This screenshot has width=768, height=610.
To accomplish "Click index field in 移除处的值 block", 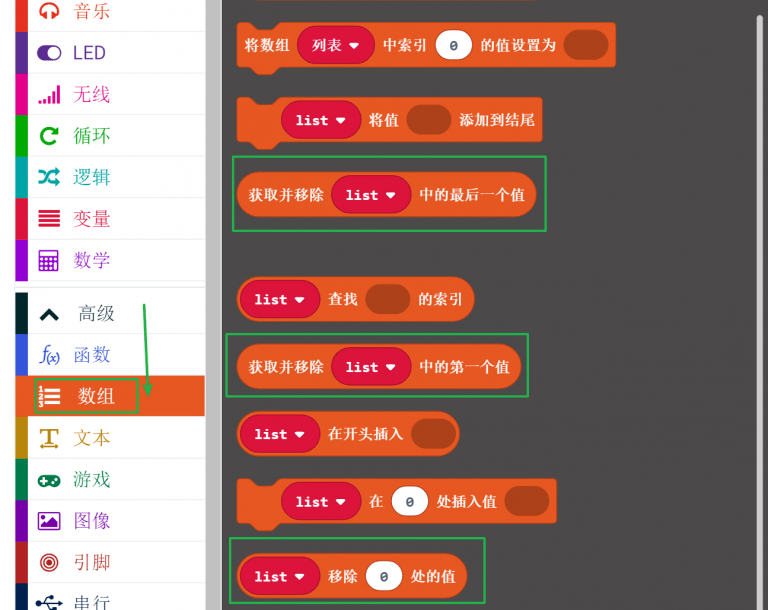I will [383, 576].
